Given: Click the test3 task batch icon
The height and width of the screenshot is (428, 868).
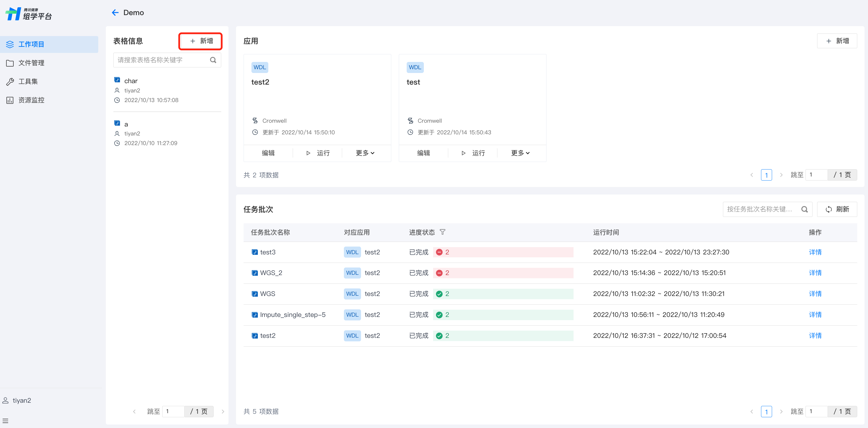Looking at the screenshot, I should (254, 252).
